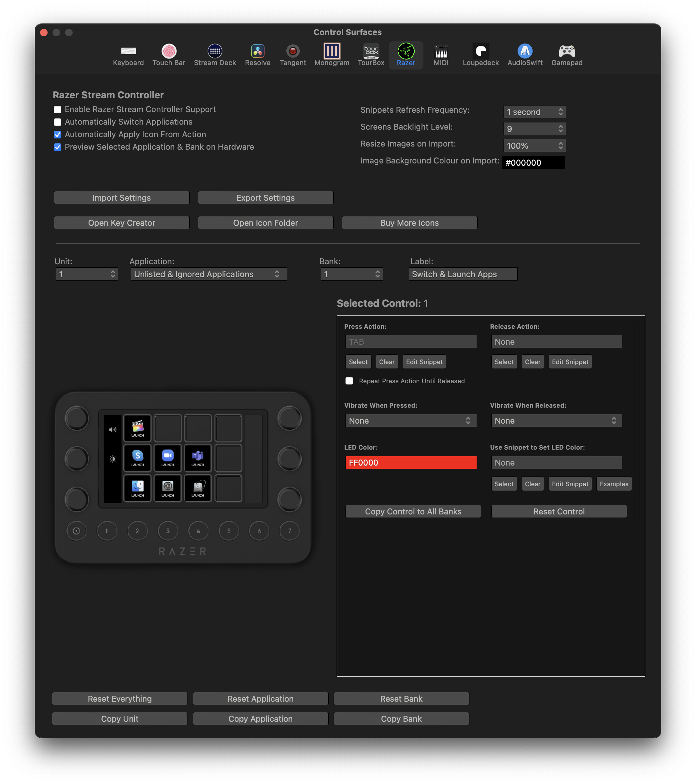Open the Unit dropdown
The height and width of the screenshot is (784, 696).
(x=87, y=274)
